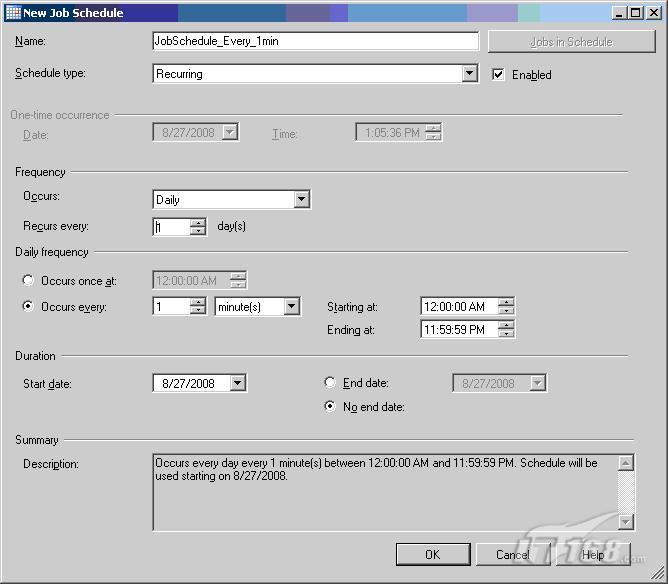668x584 pixels.
Task: Click the Starting at time field
Action: pyautogui.click(x=459, y=307)
